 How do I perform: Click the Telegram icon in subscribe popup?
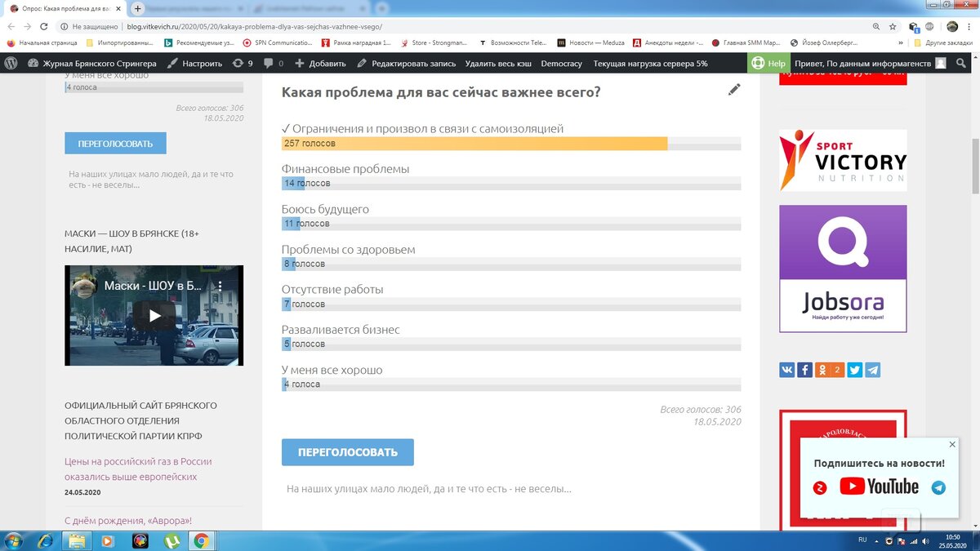[x=938, y=487]
